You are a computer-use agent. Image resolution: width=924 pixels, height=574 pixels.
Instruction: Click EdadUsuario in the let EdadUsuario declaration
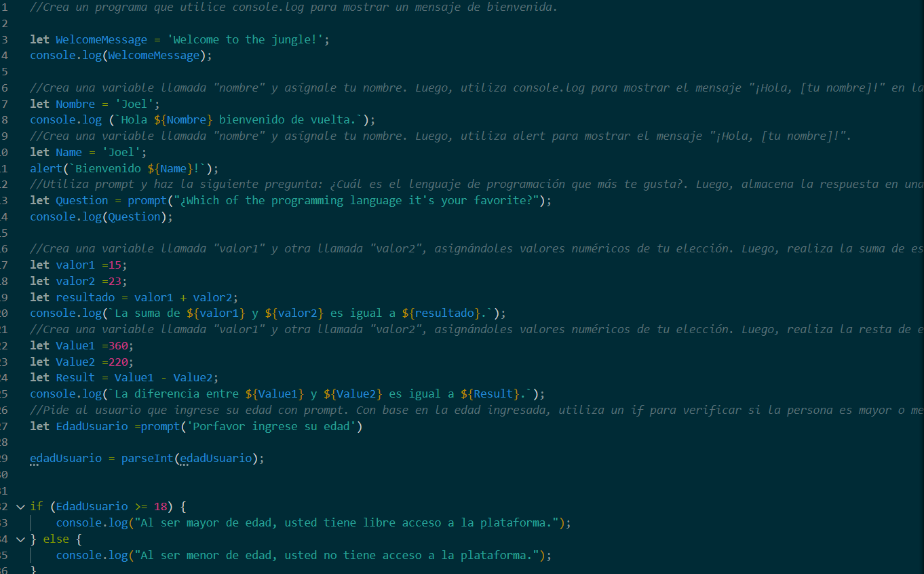tap(92, 427)
